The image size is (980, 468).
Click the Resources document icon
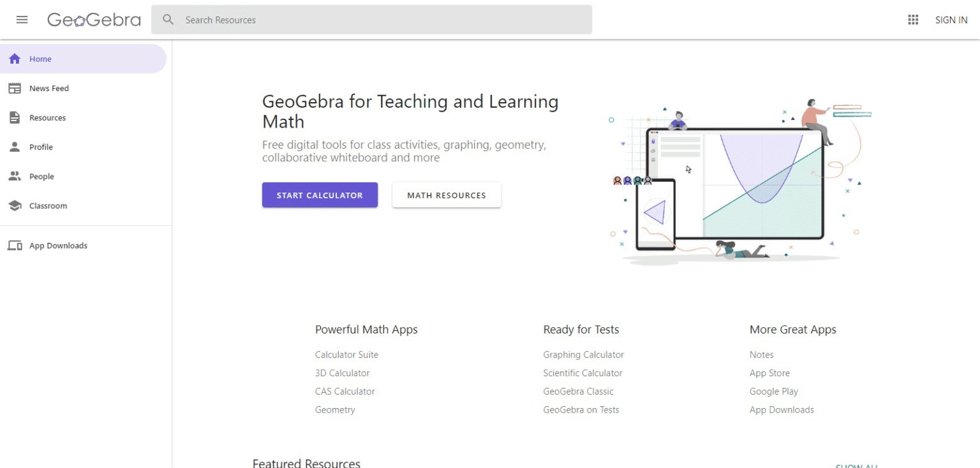point(14,117)
